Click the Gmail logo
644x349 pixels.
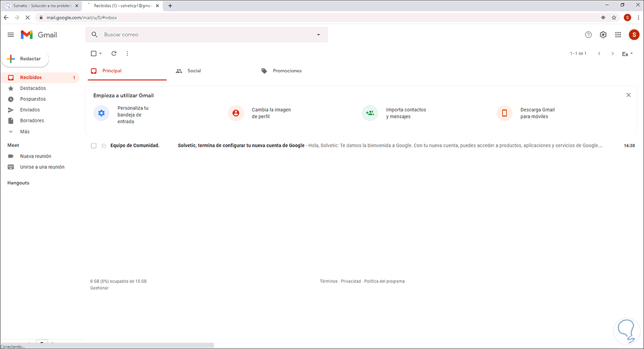pyautogui.click(x=39, y=35)
